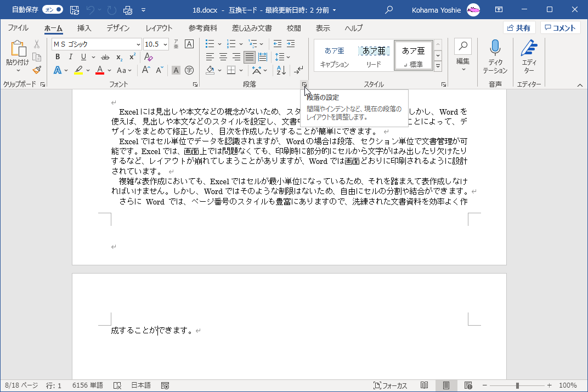Screen dimensions: 588x392
Task: Click the increase indent icon
Action: 291,44
